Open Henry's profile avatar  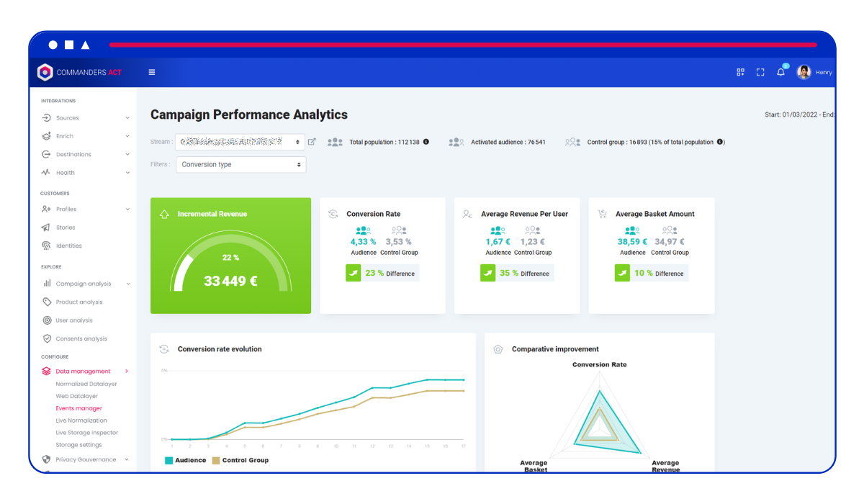click(804, 72)
